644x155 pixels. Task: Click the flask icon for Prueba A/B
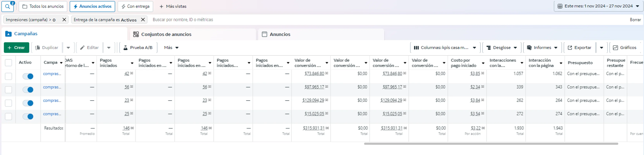click(x=126, y=47)
